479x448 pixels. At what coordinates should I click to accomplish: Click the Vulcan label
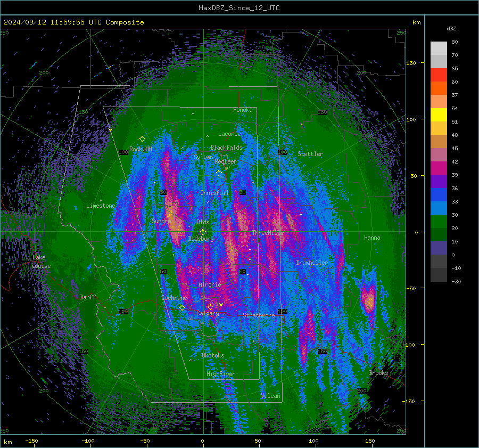(x=271, y=396)
